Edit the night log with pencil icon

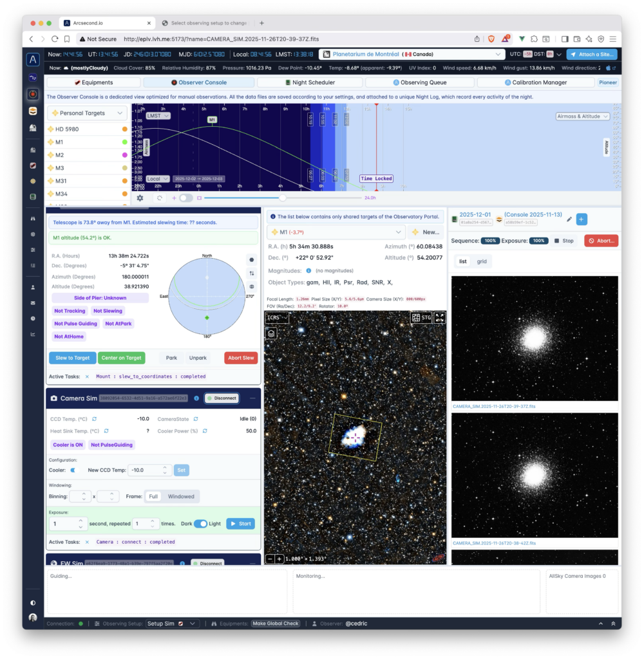tap(569, 219)
